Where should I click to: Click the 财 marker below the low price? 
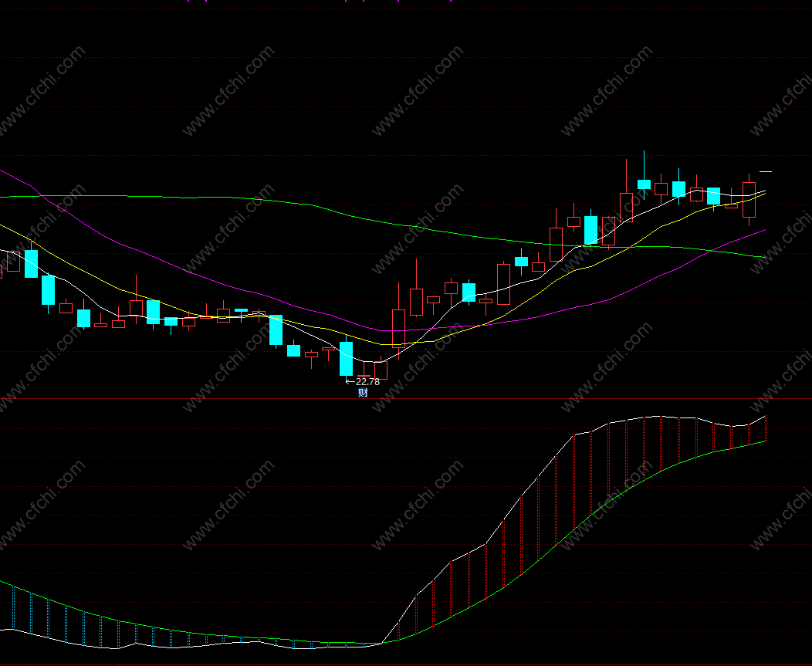pyautogui.click(x=363, y=393)
